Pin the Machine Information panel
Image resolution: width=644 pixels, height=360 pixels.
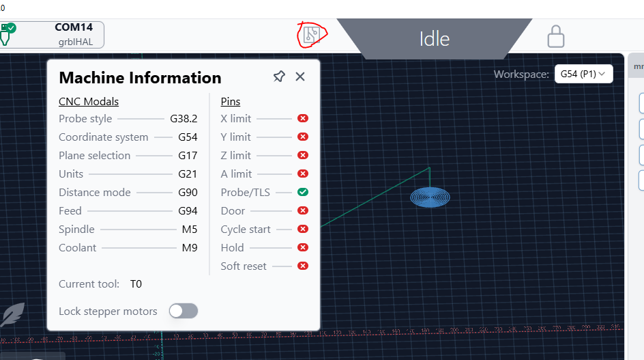[x=279, y=77]
